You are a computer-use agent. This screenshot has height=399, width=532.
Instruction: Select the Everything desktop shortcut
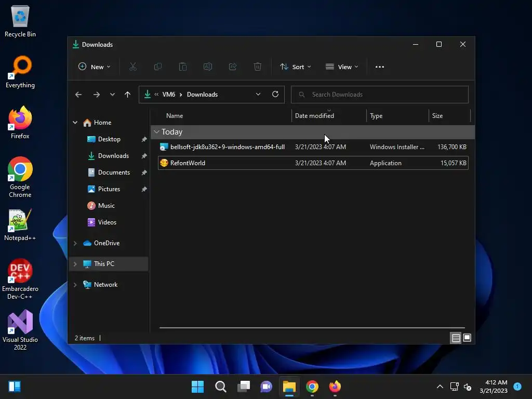[x=20, y=72]
